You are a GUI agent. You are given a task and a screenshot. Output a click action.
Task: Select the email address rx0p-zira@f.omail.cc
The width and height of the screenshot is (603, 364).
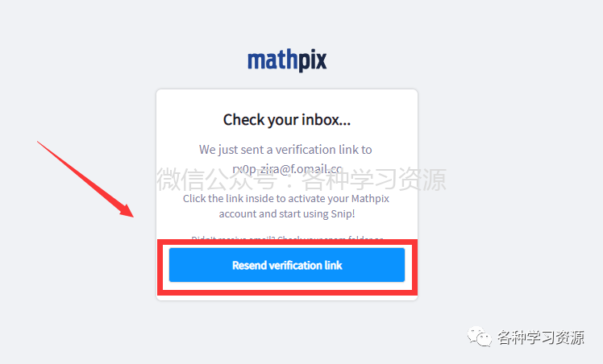pos(287,169)
